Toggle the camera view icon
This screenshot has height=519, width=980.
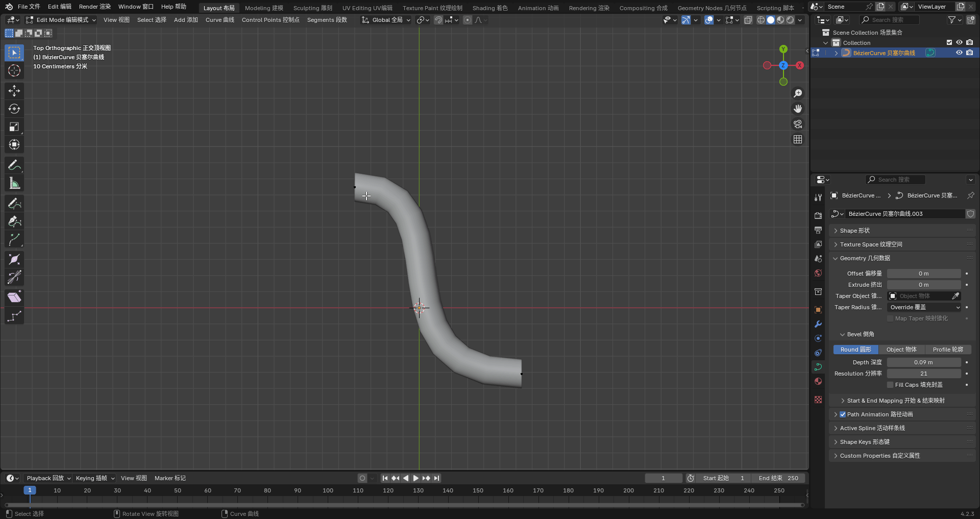pos(798,124)
